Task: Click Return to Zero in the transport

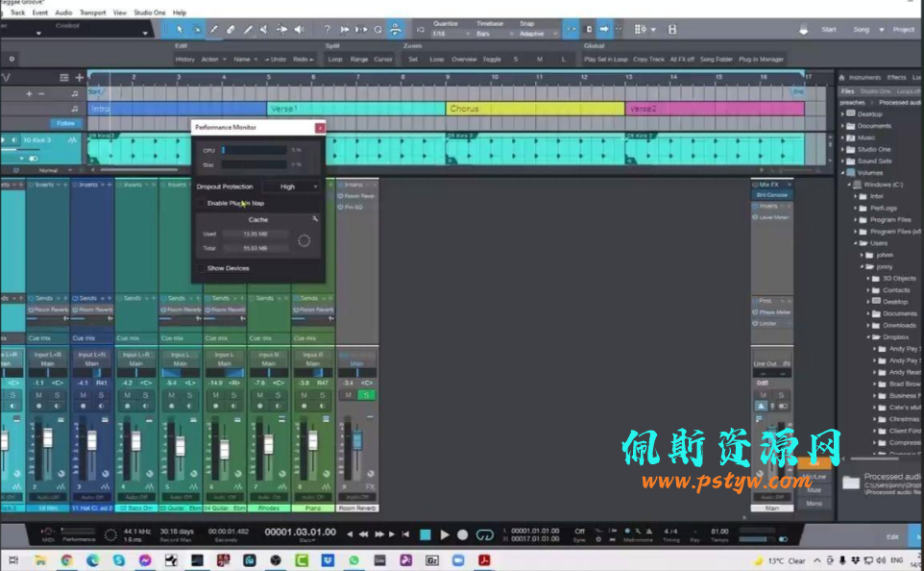Action: (405, 534)
